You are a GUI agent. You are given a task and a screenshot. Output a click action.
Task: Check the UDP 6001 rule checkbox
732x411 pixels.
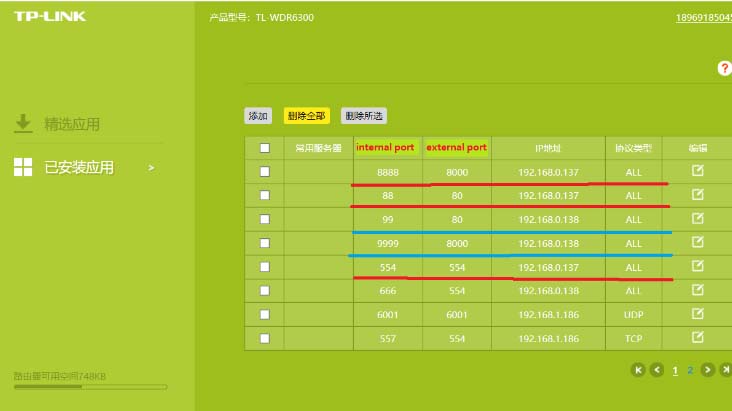point(265,314)
